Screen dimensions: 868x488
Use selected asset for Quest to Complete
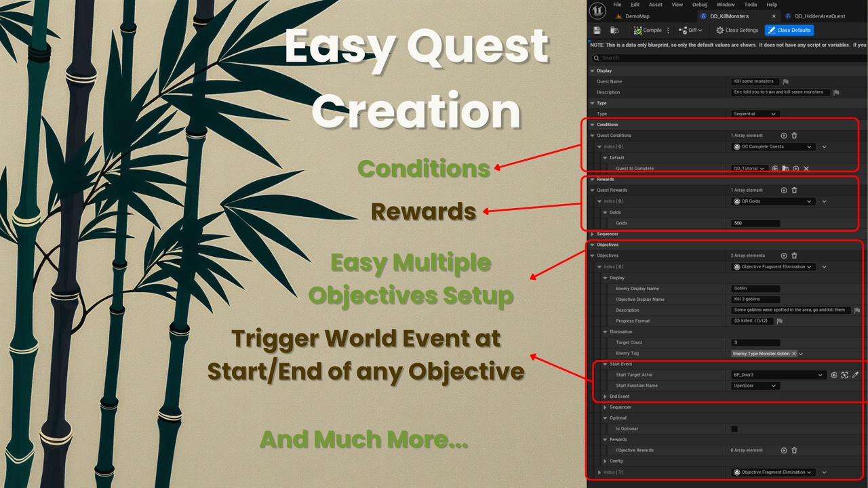pyautogui.click(x=774, y=168)
